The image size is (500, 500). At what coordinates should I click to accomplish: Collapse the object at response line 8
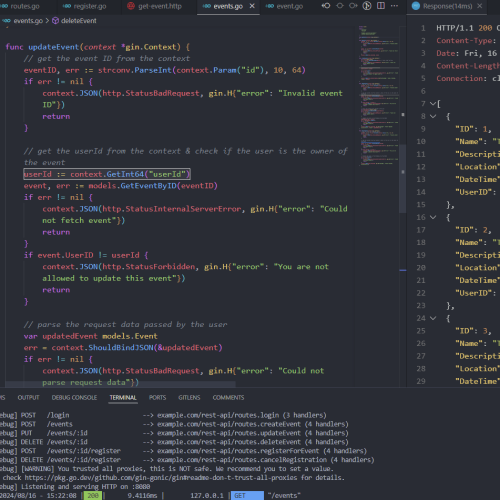click(433, 116)
